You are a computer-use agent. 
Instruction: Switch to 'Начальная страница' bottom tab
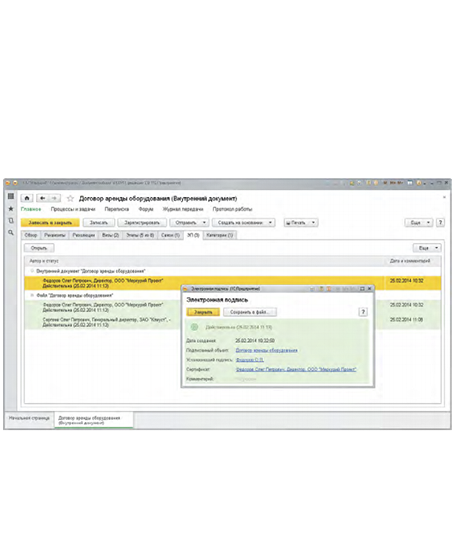click(29, 418)
